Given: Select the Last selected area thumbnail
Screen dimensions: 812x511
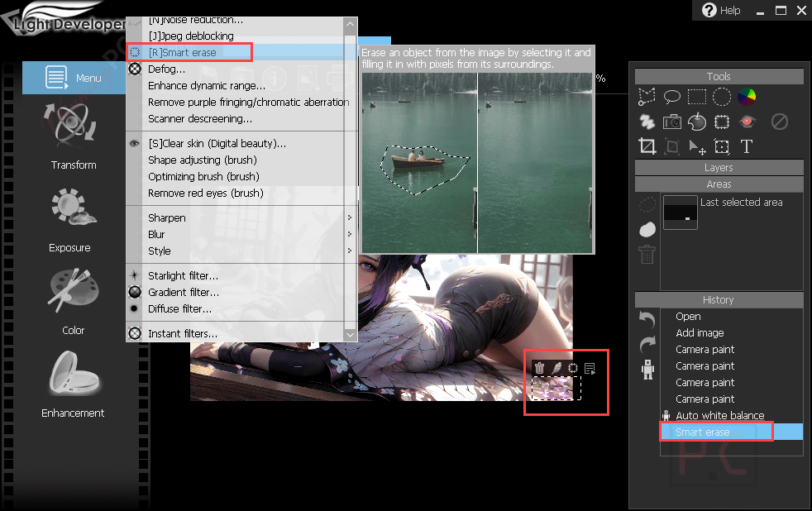Looking at the screenshot, I should 681,213.
